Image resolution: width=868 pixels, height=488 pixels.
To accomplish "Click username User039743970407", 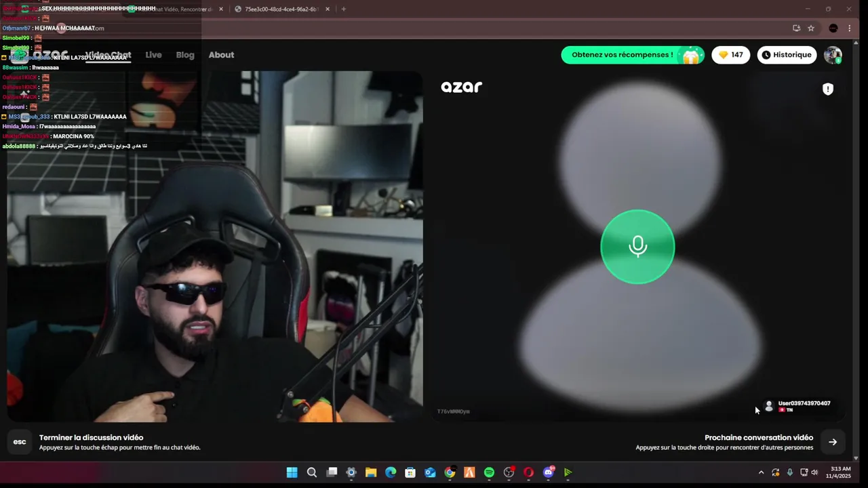I will tap(804, 403).
